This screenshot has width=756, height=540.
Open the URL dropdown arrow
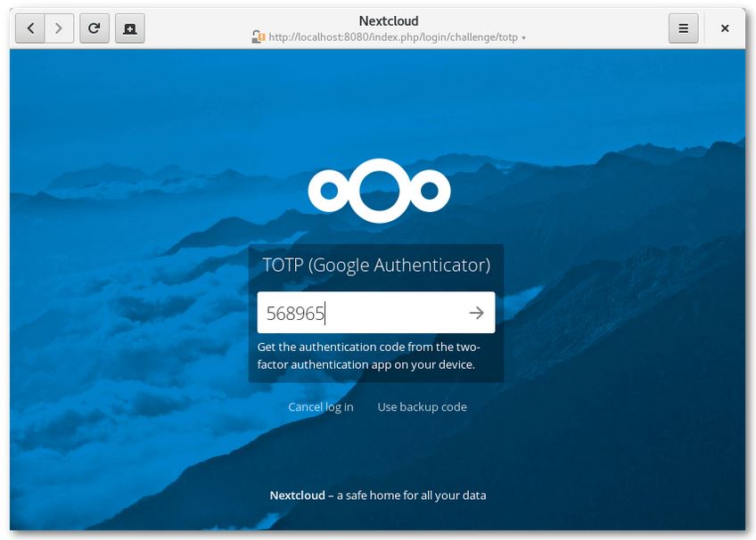(523, 37)
